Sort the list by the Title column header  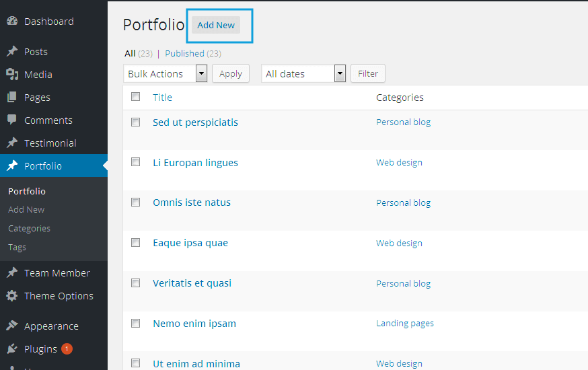point(162,98)
